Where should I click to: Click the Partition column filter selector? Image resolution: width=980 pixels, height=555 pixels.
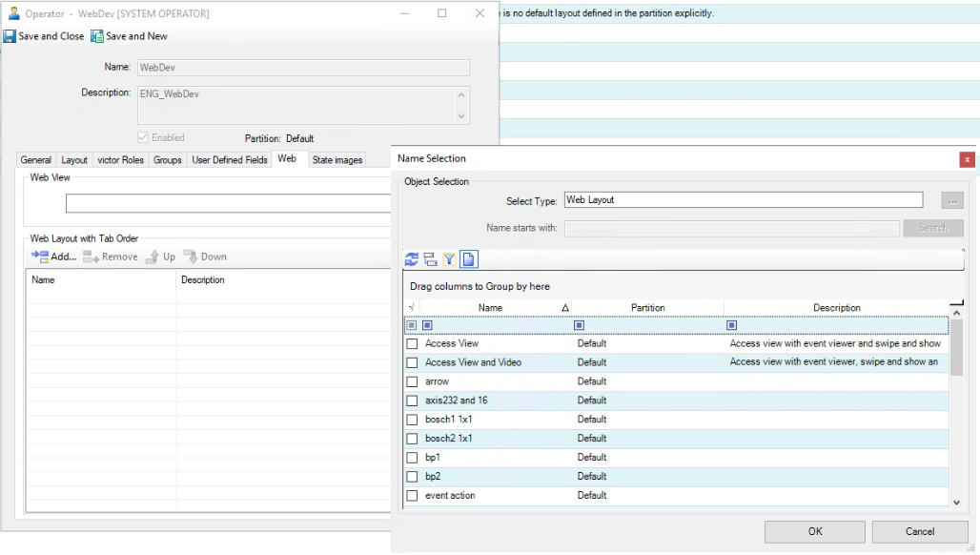click(x=579, y=325)
